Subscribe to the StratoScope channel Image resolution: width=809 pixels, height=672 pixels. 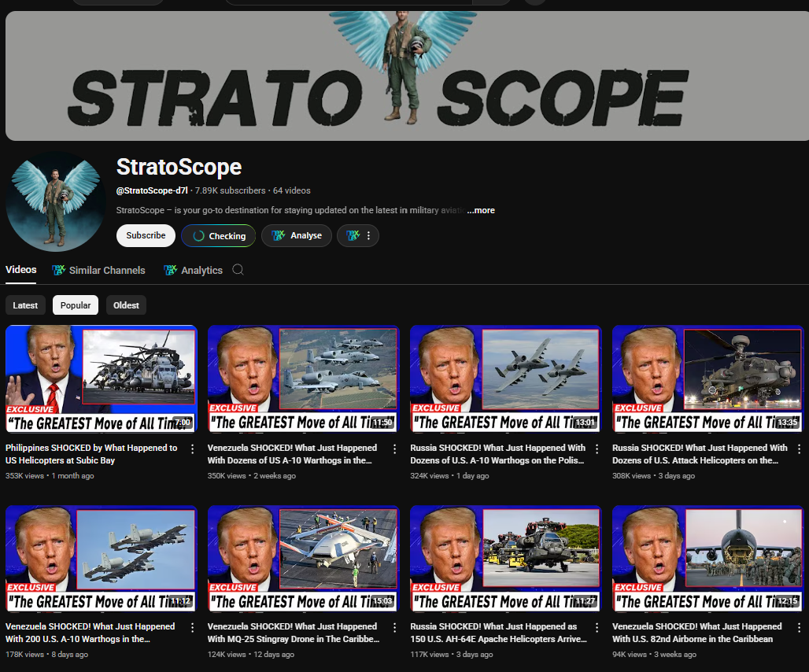click(146, 235)
